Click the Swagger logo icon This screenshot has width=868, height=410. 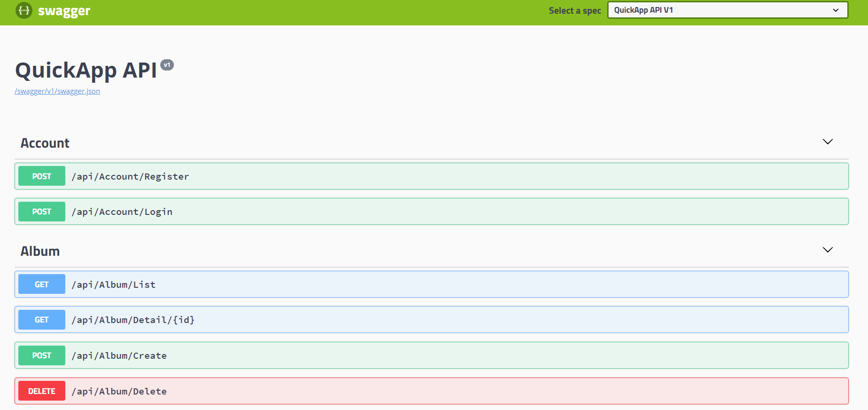click(x=24, y=10)
